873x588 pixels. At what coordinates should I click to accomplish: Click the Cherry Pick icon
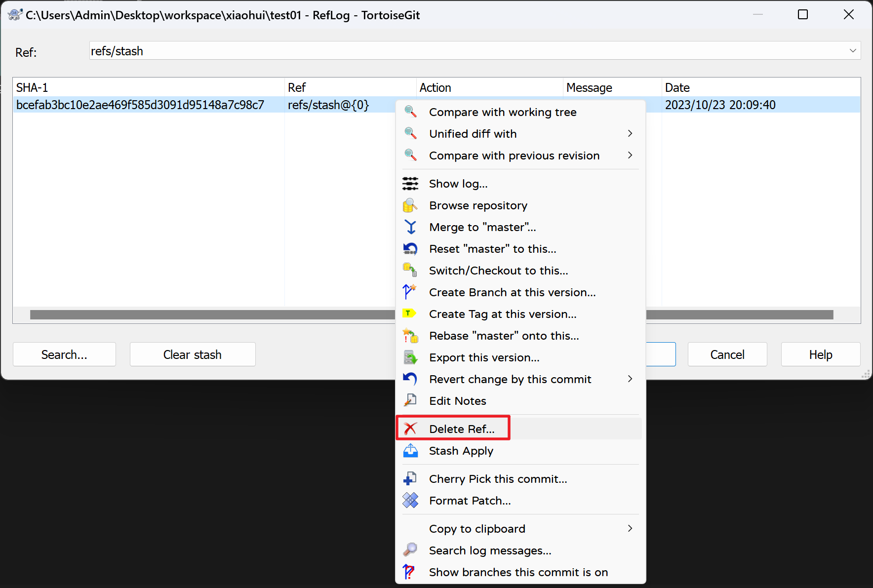point(410,479)
